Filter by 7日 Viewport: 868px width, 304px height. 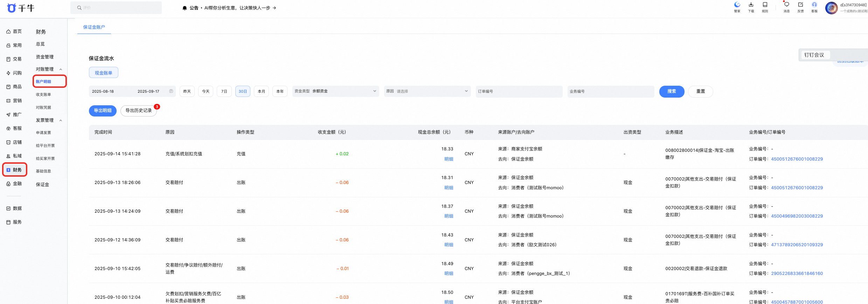(x=224, y=91)
